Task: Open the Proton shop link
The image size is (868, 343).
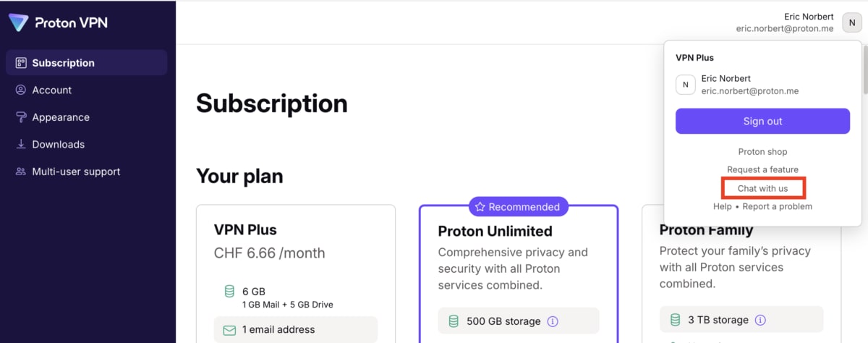Action: click(762, 152)
